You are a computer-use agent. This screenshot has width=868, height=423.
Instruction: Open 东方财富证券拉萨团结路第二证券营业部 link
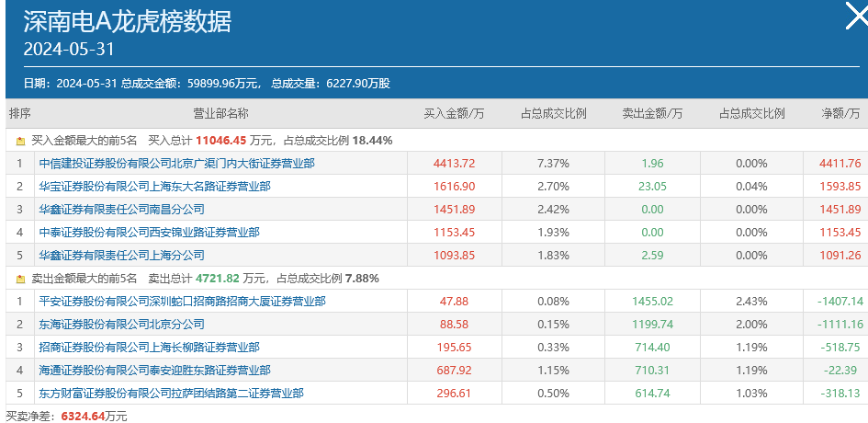172,393
